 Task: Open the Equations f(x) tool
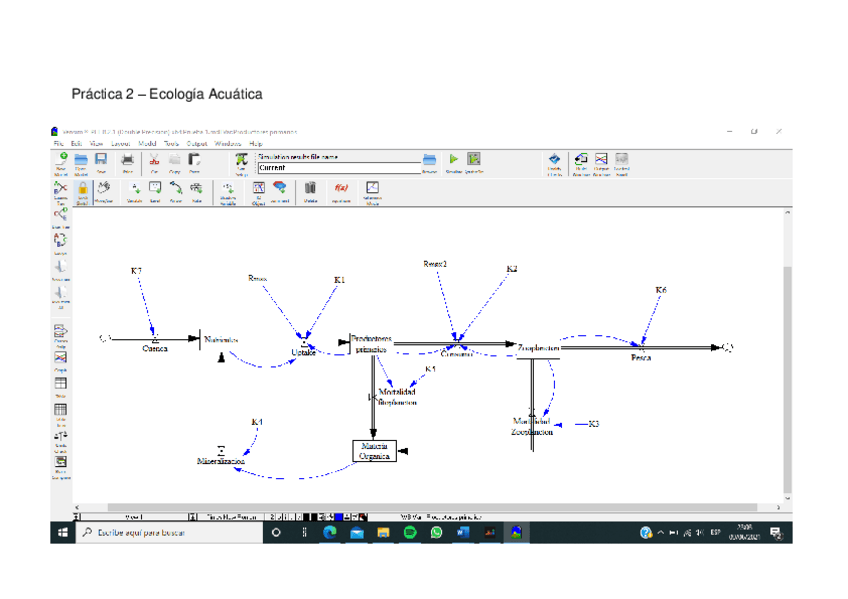click(340, 189)
